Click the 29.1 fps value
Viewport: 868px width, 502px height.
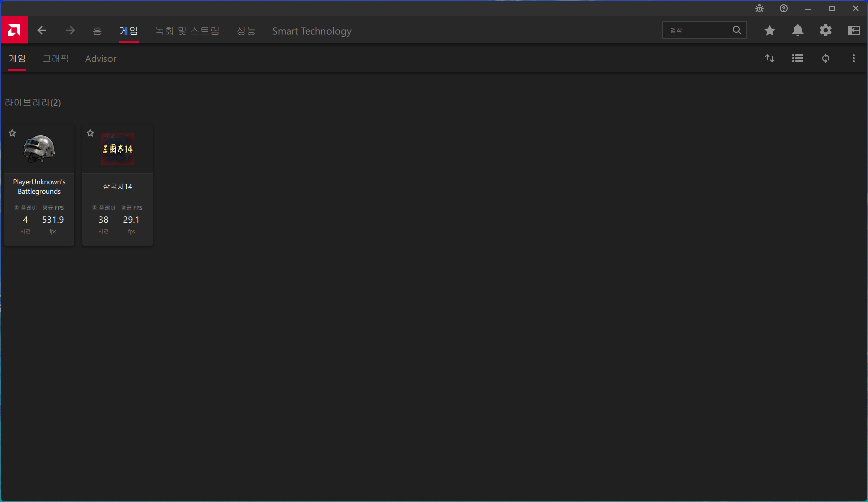[x=131, y=220]
